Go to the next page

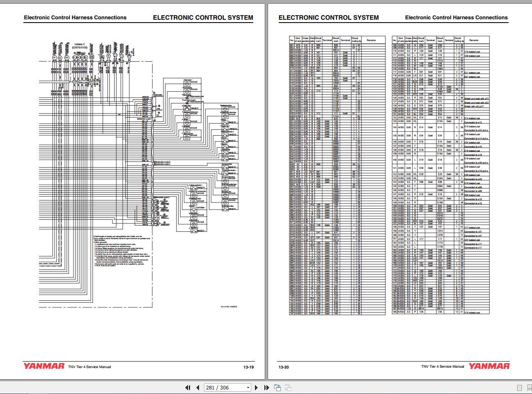[x=257, y=387]
